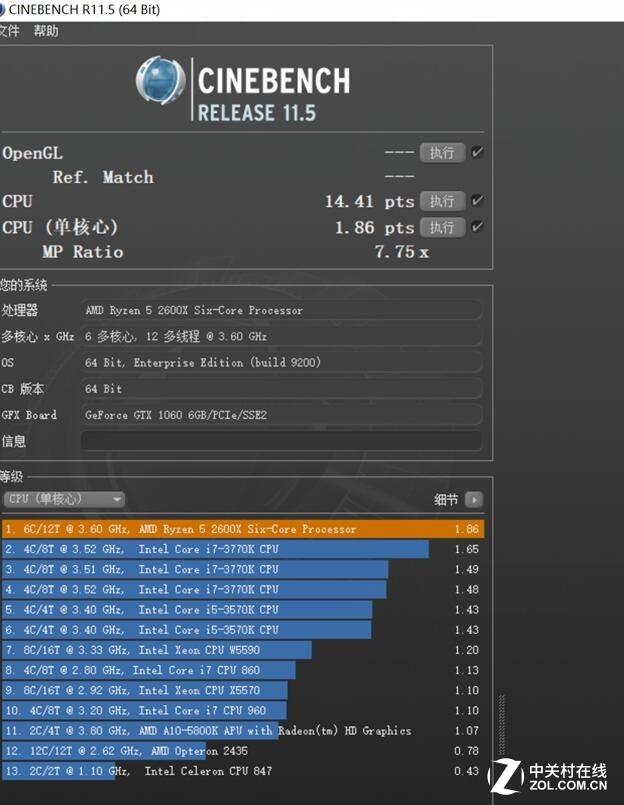Viewport: 624px width, 805px height.
Task: Click the 信息 info input field
Action: click(x=281, y=441)
